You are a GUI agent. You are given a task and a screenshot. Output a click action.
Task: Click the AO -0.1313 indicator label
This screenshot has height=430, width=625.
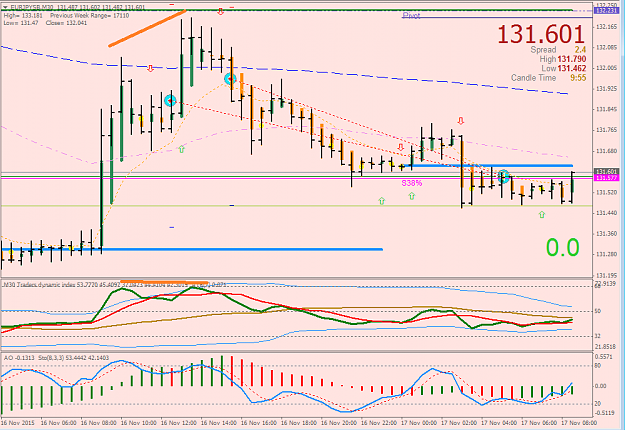click(19, 358)
